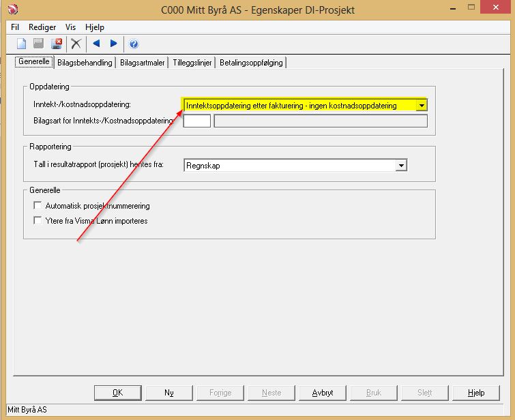Go to previous record with left arrow
515x420 pixels.
click(96, 44)
